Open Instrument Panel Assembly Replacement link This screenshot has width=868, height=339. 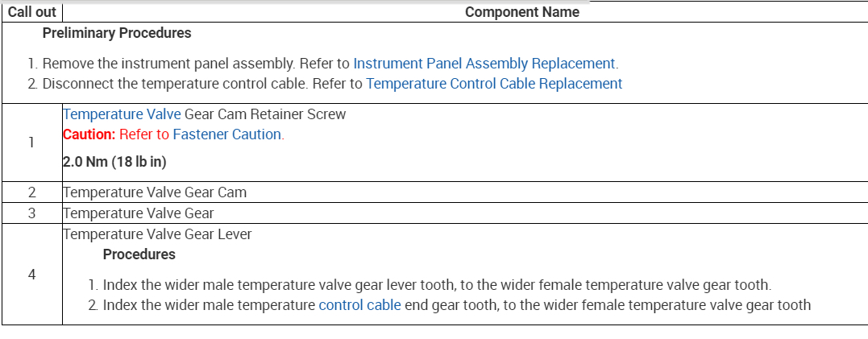tap(484, 64)
